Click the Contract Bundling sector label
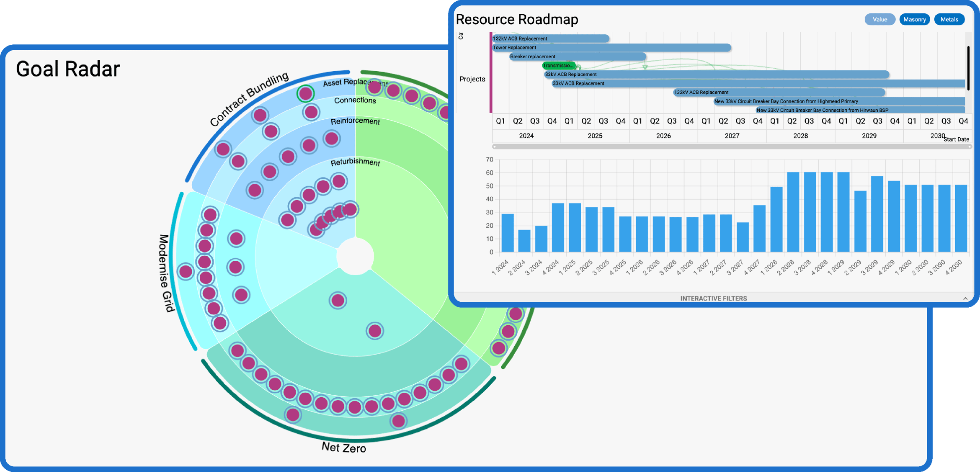 [x=249, y=96]
